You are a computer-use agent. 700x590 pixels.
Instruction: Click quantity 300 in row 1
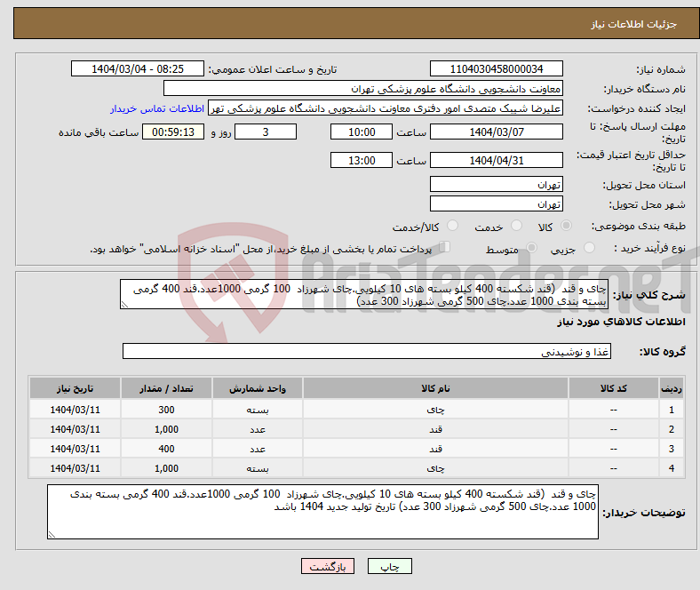pos(166,410)
